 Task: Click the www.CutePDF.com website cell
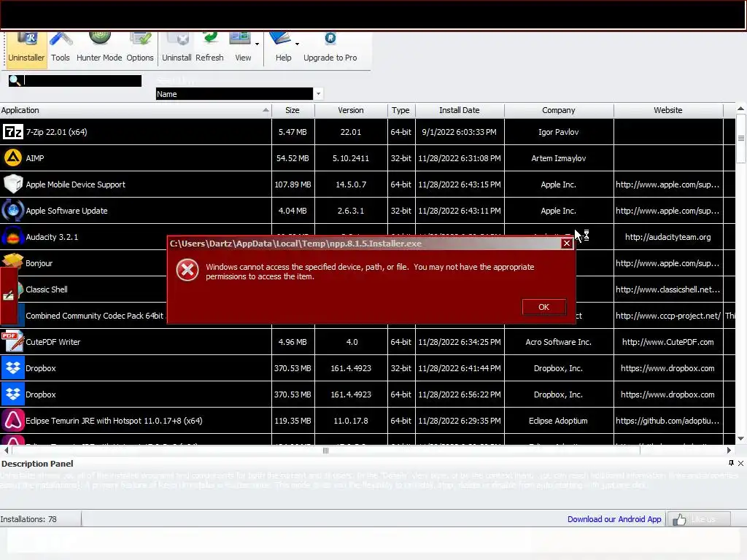pyautogui.click(x=668, y=342)
